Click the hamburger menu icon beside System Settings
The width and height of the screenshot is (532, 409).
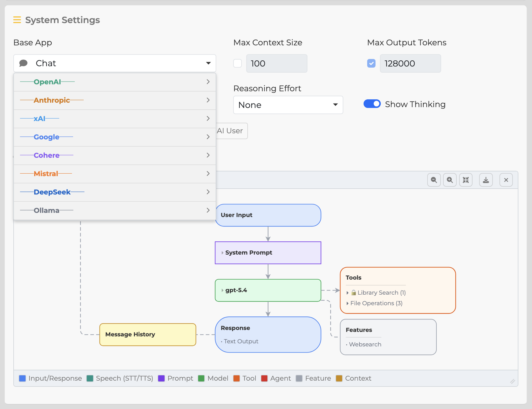[17, 20]
